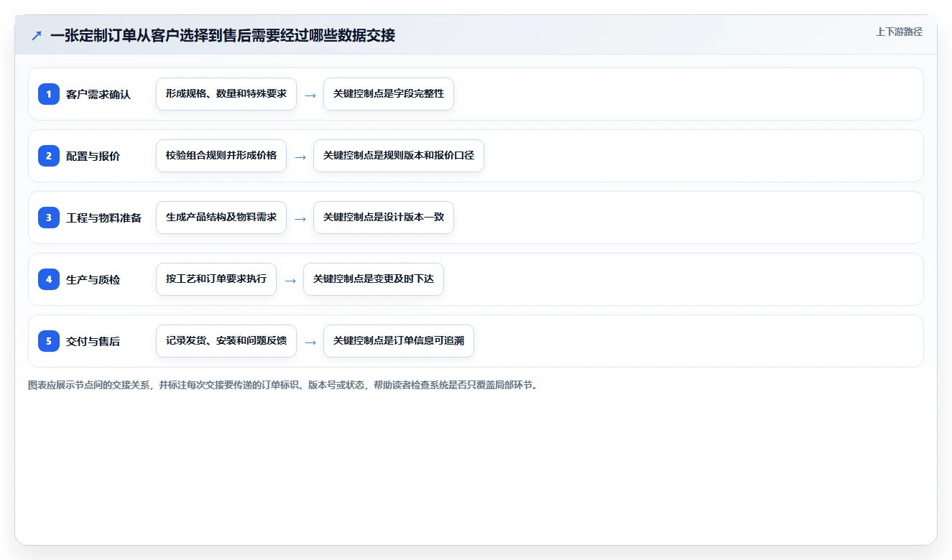Click the 客户需求确认 step label
The image size is (952, 560).
pyautogui.click(x=98, y=94)
